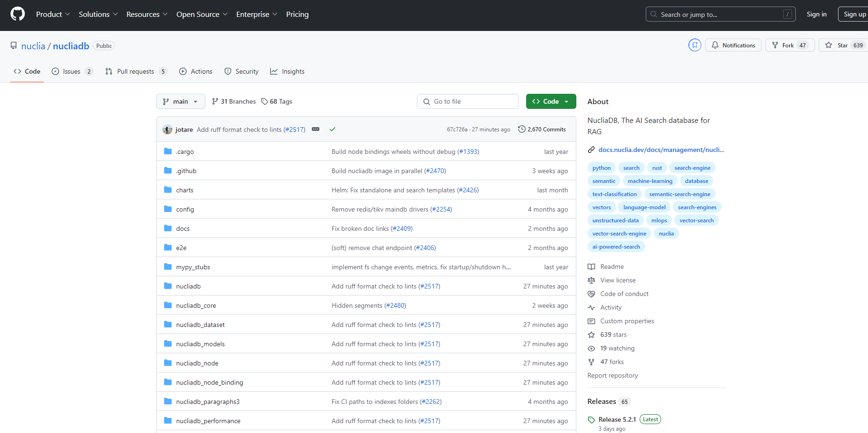Image resolution: width=868 pixels, height=433 pixels.
Task: Click the mypy_stubs folder icon
Action: (168, 266)
